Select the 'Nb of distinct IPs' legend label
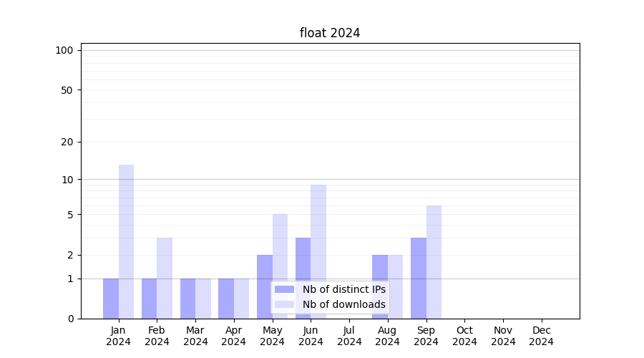This screenshot has width=644, height=358. [343, 289]
